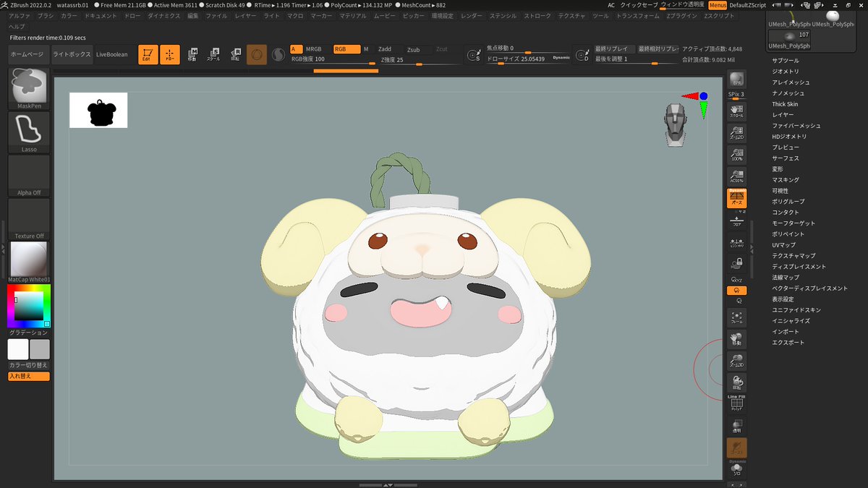Set view to 100% actual size
This screenshot has height=488, width=868.
736,155
